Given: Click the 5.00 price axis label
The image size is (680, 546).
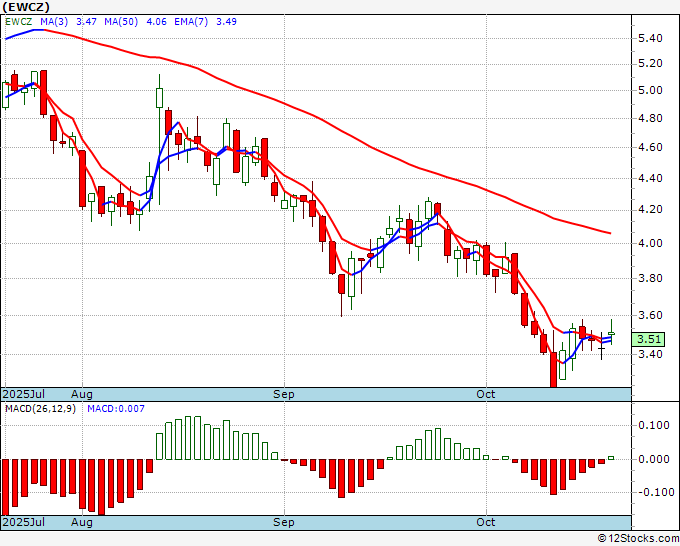Looking at the screenshot, I should click(650, 90).
